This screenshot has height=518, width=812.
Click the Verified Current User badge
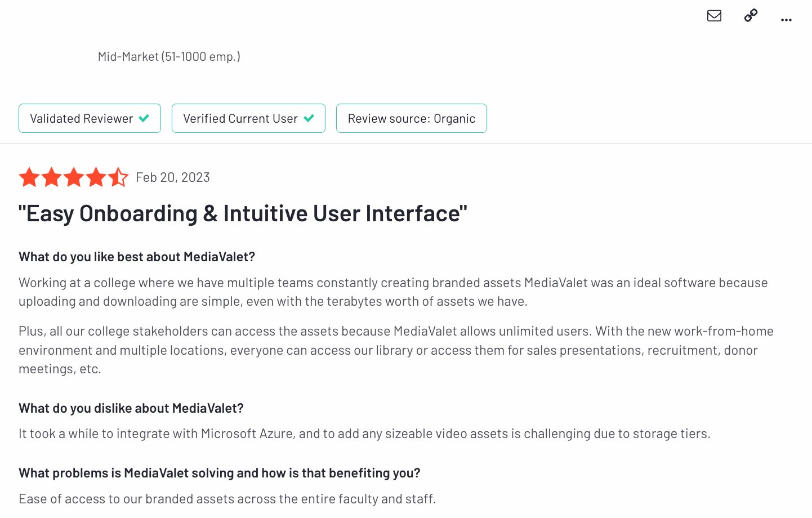[x=248, y=118]
